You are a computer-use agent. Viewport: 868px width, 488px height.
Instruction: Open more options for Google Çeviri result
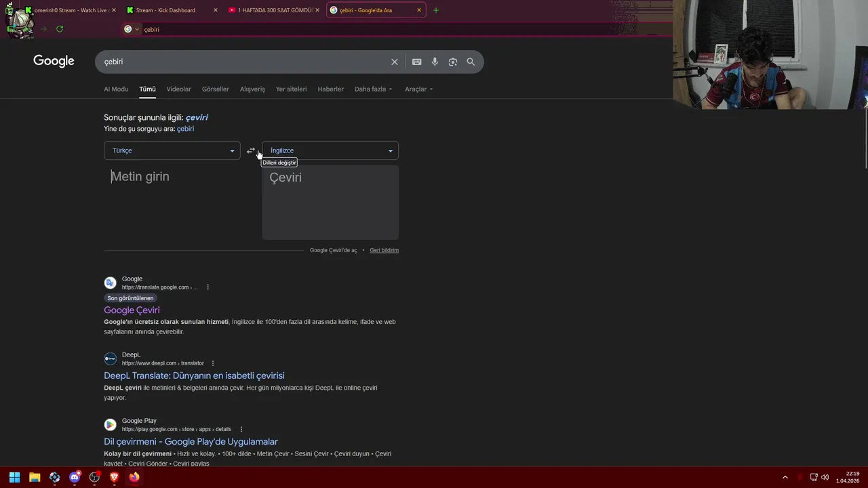tap(208, 287)
